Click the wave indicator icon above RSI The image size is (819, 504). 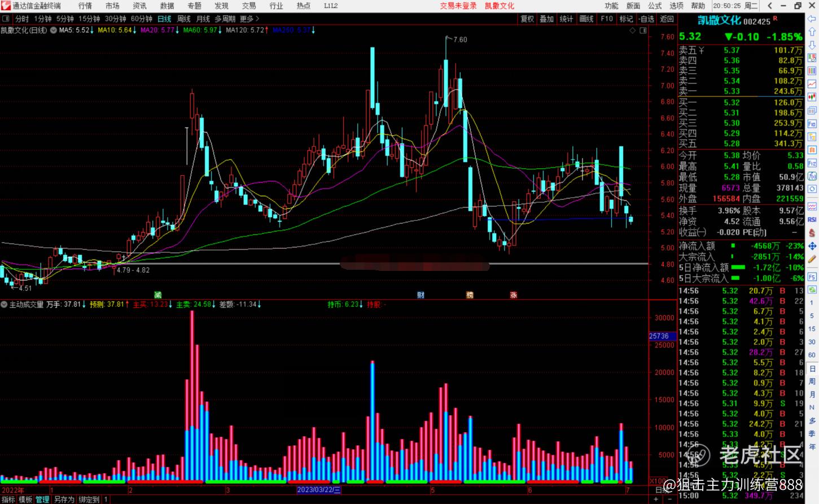[x=812, y=206]
